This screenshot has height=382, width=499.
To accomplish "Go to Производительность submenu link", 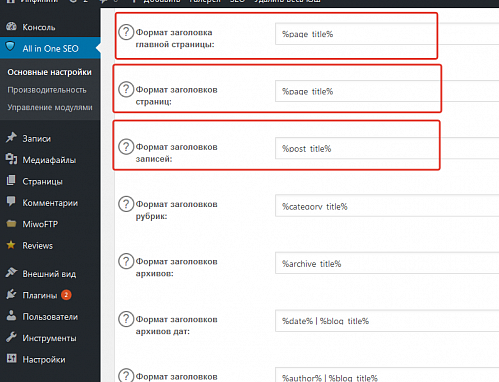I will (47, 90).
